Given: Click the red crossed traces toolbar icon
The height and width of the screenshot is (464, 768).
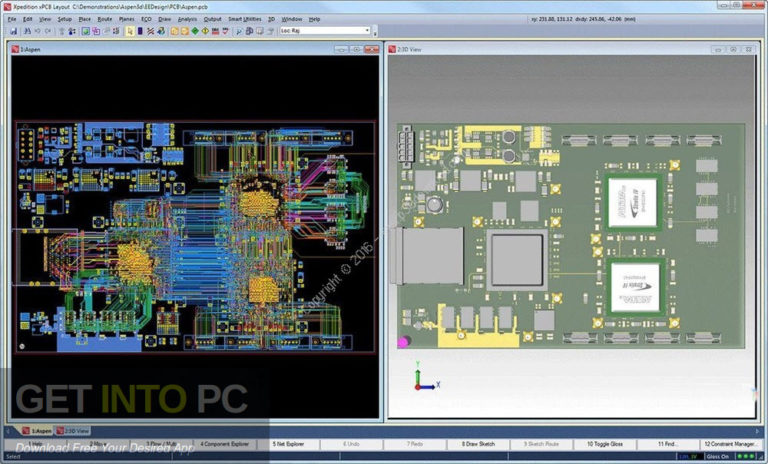Looking at the screenshot, I should point(150,31).
